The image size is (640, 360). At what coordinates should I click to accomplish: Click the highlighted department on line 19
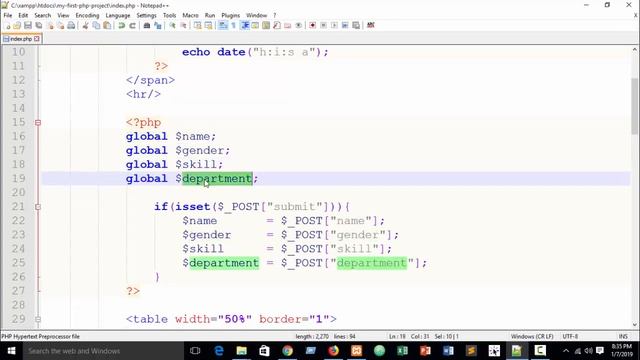[x=217, y=178]
